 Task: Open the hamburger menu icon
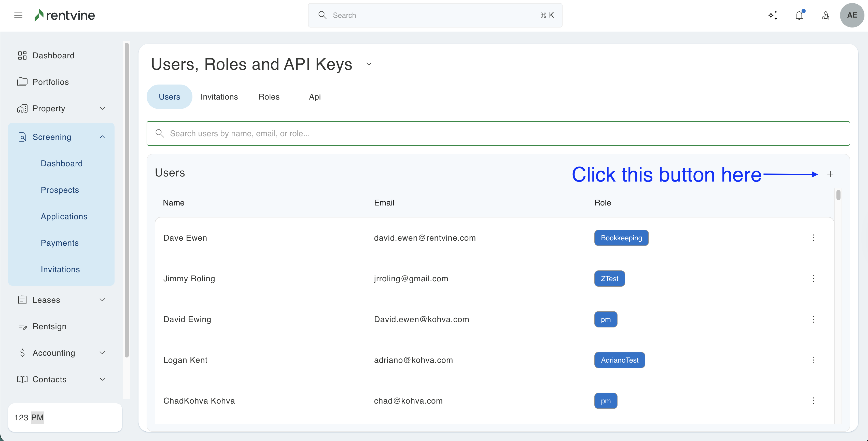click(18, 15)
